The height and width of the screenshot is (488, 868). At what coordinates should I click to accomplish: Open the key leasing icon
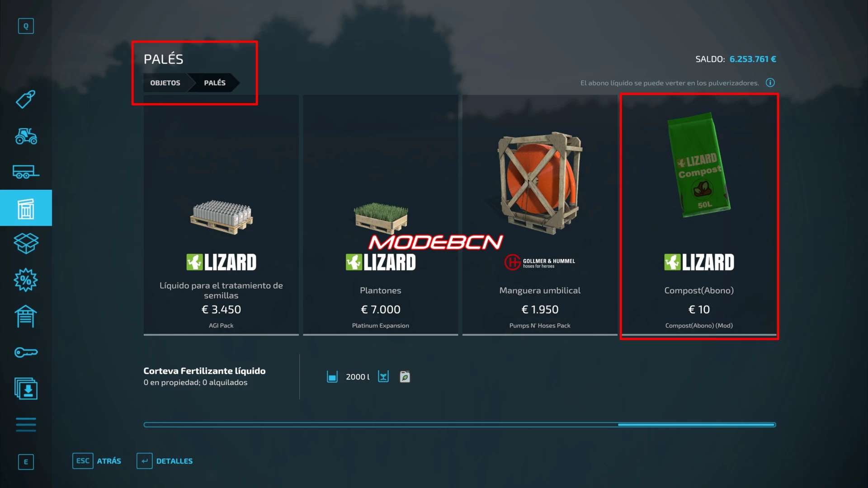point(26,352)
